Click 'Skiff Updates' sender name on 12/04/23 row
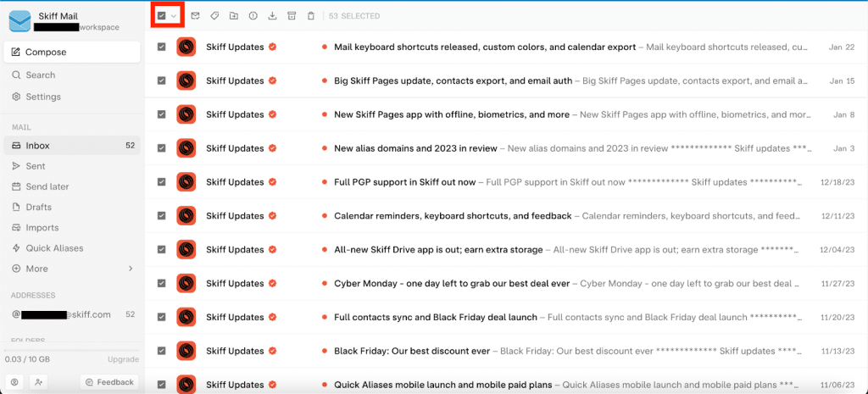This screenshot has height=394, width=868. (235, 250)
